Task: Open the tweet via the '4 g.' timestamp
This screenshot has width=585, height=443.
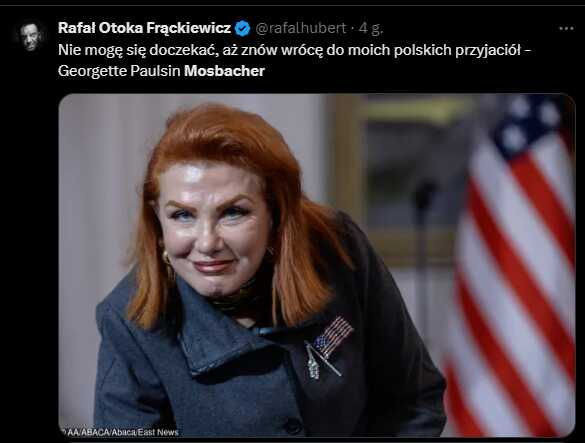Action: 371,28
